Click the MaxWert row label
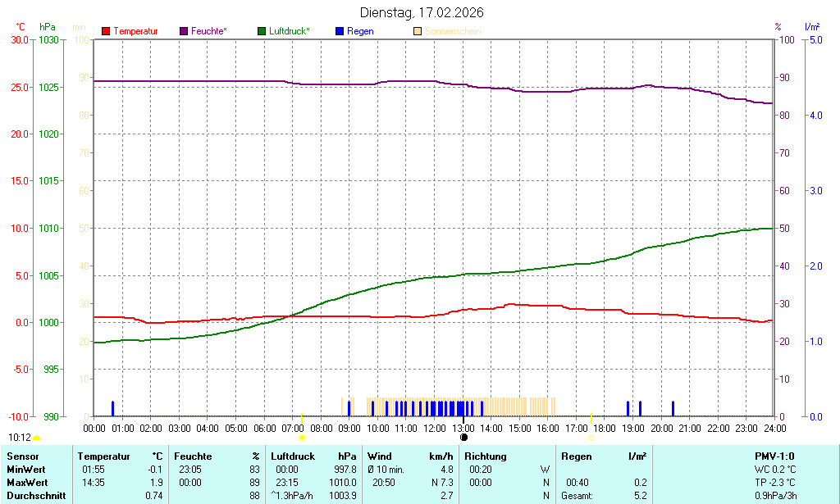This screenshot has width=840, height=504. (x=29, y=483)
